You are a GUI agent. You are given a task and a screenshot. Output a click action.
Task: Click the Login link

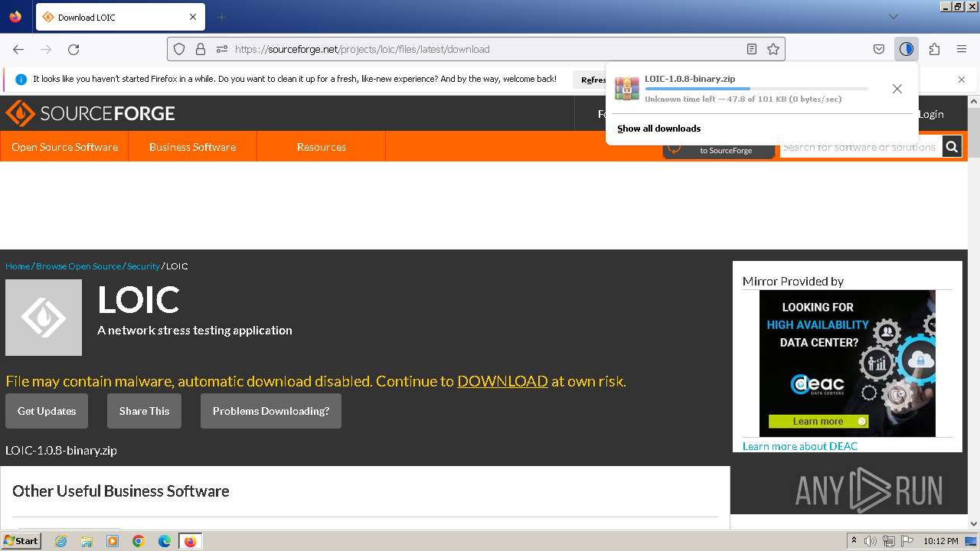[x=931, y=114]
